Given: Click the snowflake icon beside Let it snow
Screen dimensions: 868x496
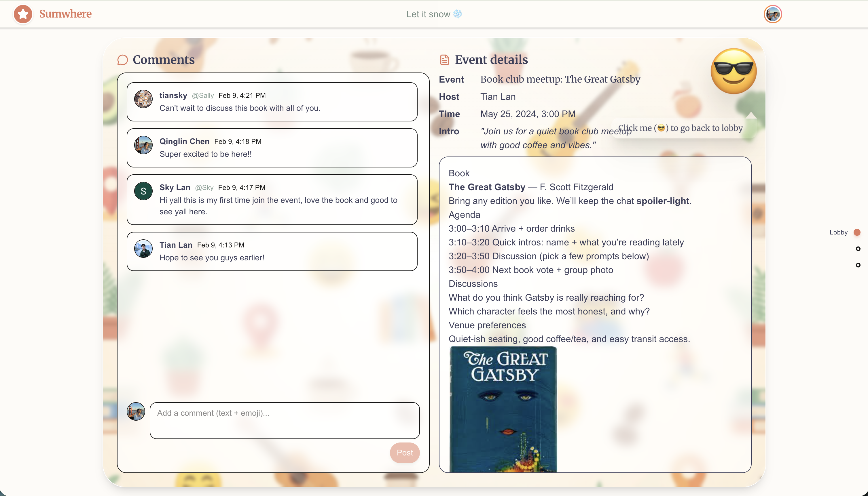Looking at the screenshot, I should pyautogui.click(x=458, y=14).
